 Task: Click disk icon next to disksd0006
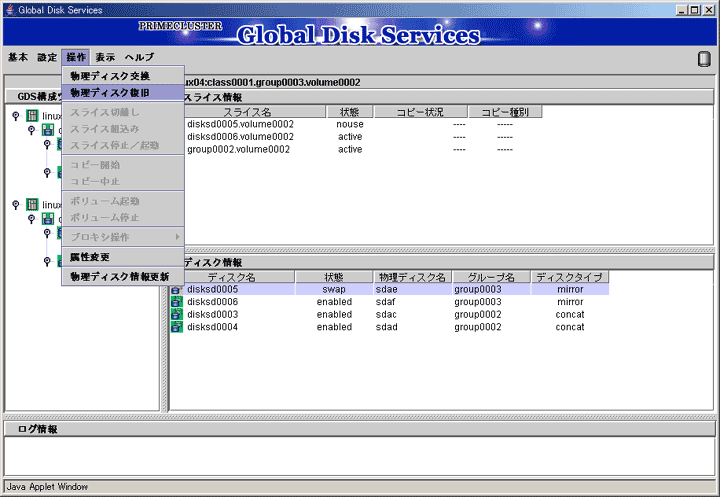point(177,302)
